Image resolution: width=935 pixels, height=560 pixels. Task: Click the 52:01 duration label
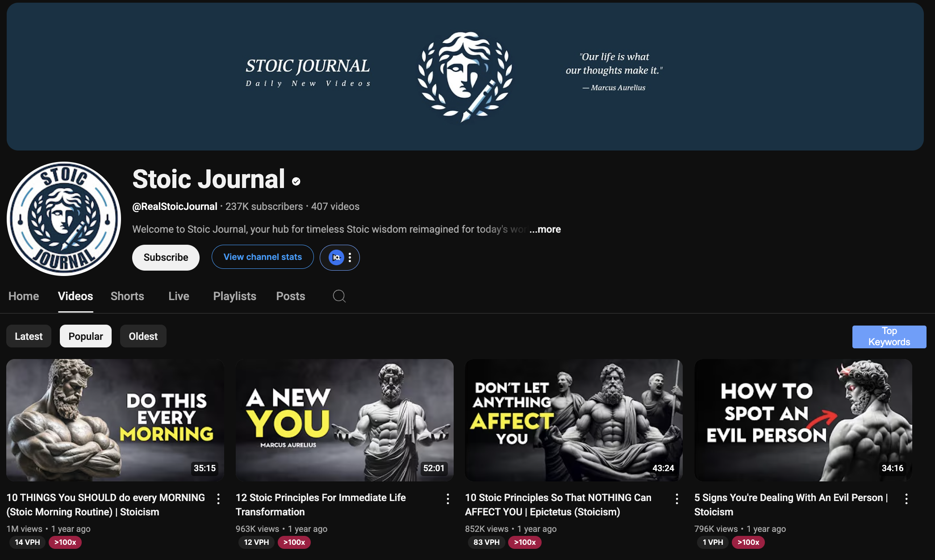[x=434, y=468]
